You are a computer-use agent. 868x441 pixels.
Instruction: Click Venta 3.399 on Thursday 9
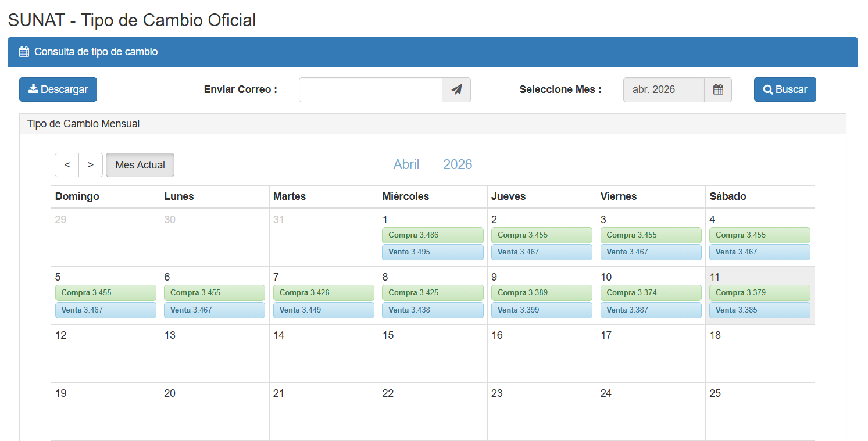point(541,310)
